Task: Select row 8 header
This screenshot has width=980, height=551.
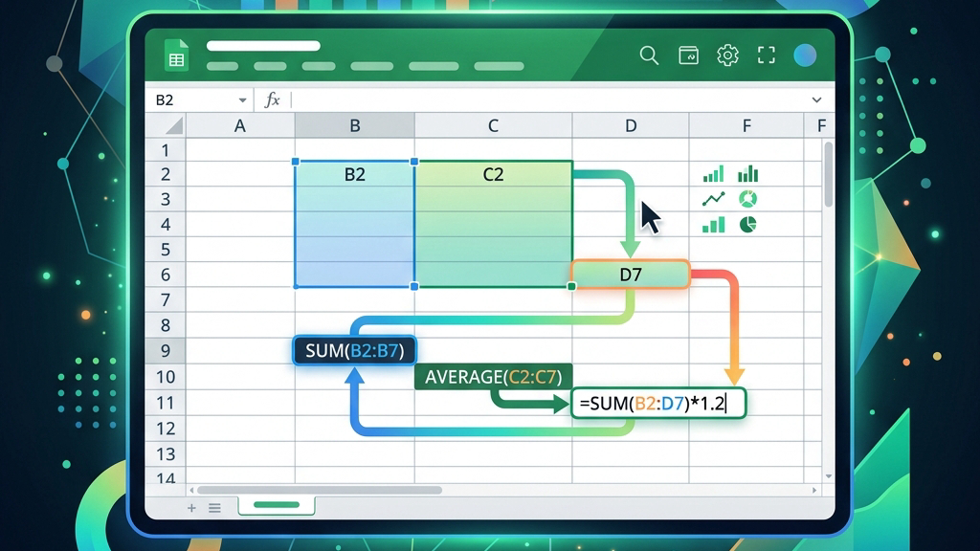Action: coord(165,325)
